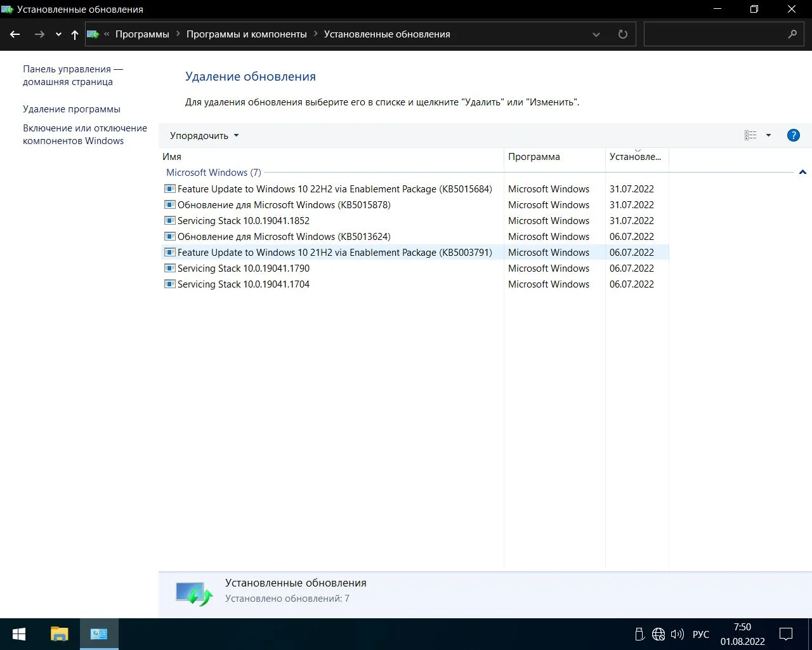This screenshot has height=650, width=812.
Task: Open the clock and date 7:50
Action: click(743, 634)
